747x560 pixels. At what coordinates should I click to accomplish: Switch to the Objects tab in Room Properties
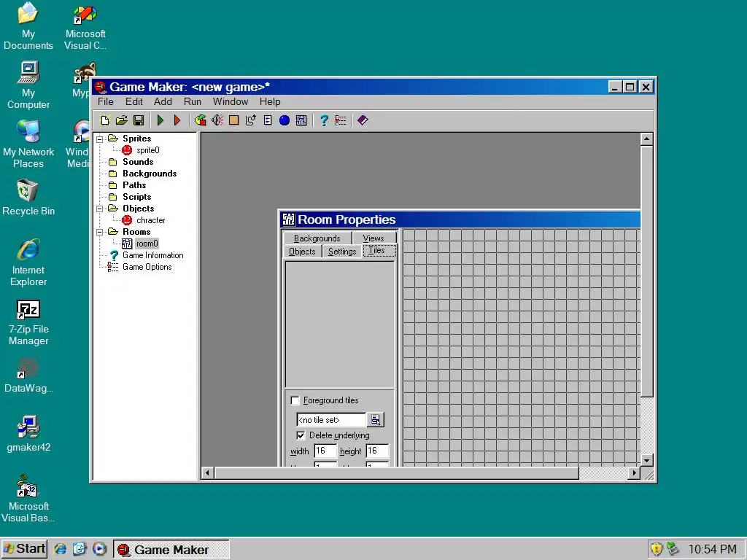[302, 252]
